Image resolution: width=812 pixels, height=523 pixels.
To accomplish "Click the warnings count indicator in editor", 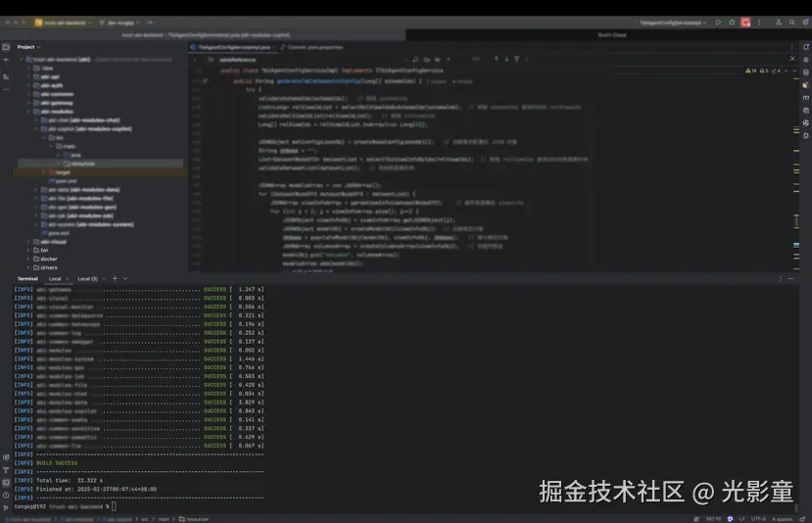I will pyautogui.click(x=751, y=71).
